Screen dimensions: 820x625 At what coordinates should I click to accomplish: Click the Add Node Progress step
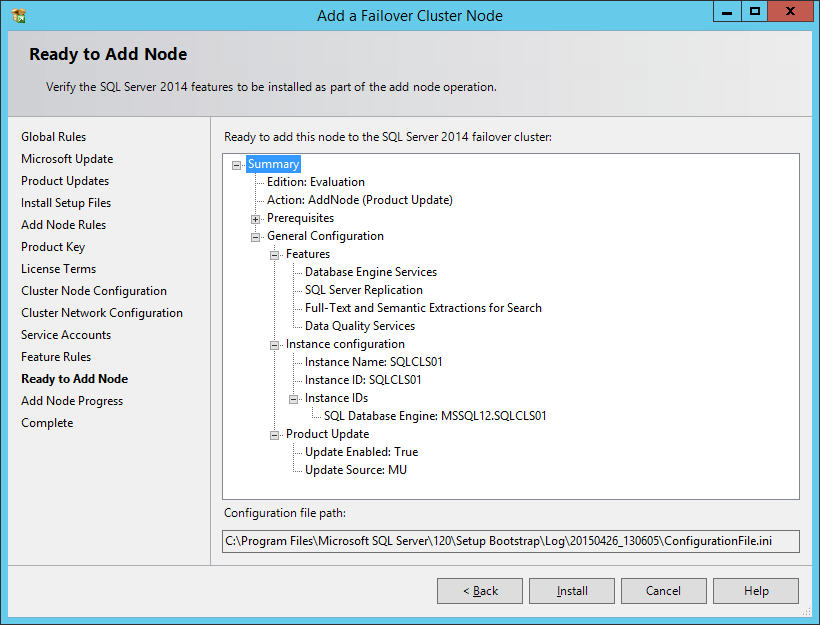pos(72,401)
